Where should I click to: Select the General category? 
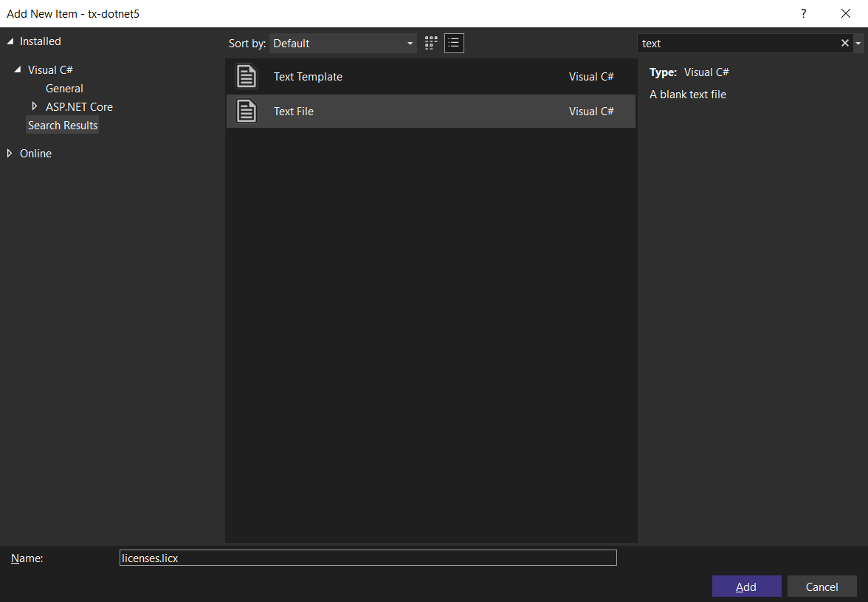point(64,89)
